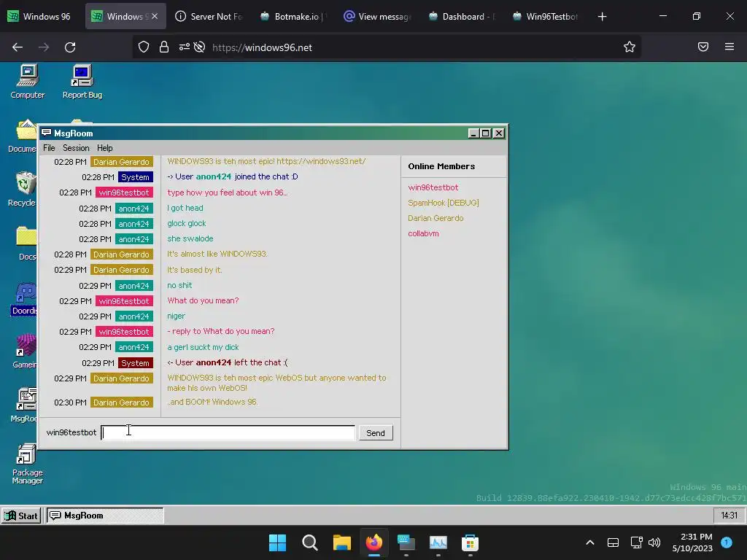This screenshot has width=747, height=560.
Task: Open the Recycle Bin desktop icon
Action: 23,190
